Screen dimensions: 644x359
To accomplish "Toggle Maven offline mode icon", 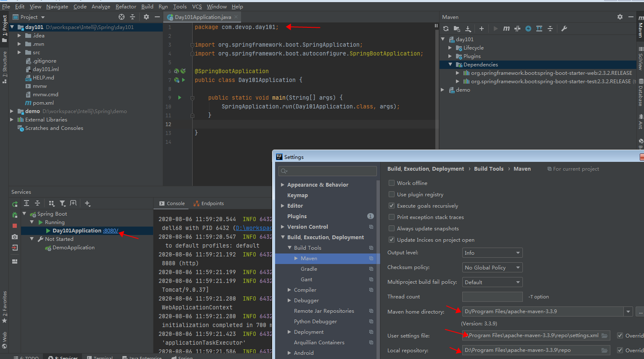I will pos(517,29).
